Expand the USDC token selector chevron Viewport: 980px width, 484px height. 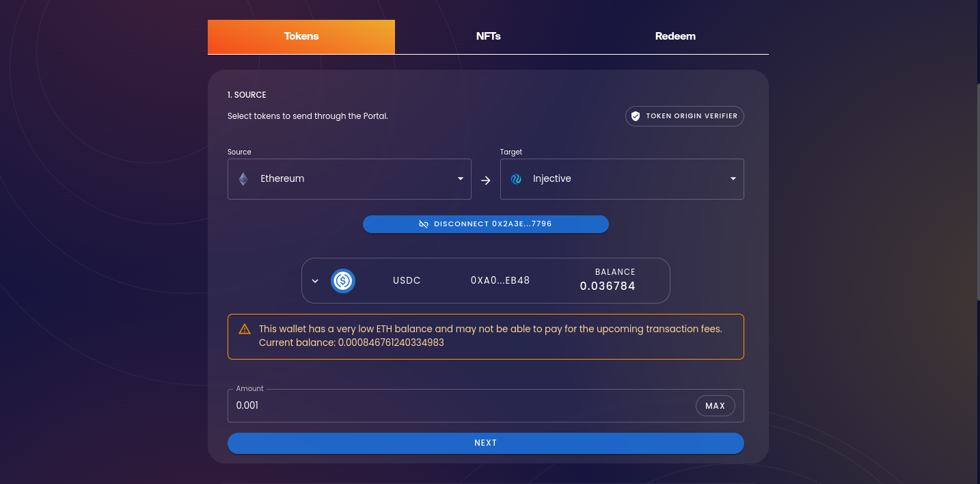pos(315,281)
